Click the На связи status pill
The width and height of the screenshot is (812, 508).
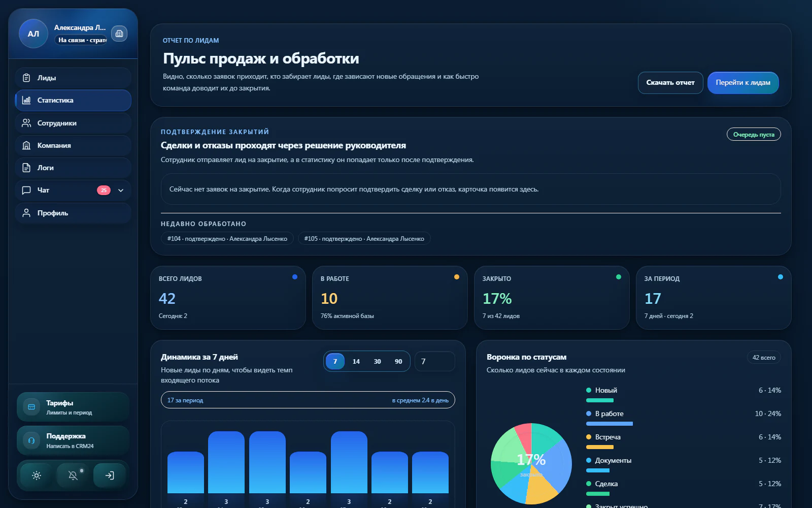point(81,40)
